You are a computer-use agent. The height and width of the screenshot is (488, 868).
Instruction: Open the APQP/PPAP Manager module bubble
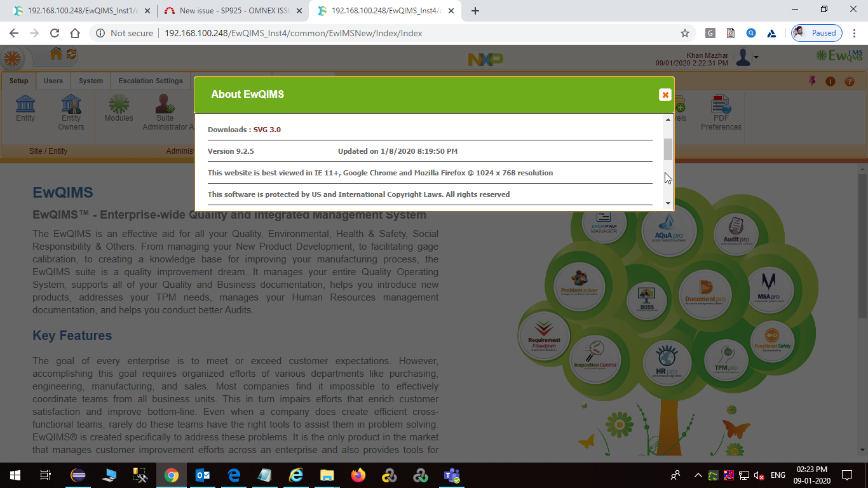[604, 224]
